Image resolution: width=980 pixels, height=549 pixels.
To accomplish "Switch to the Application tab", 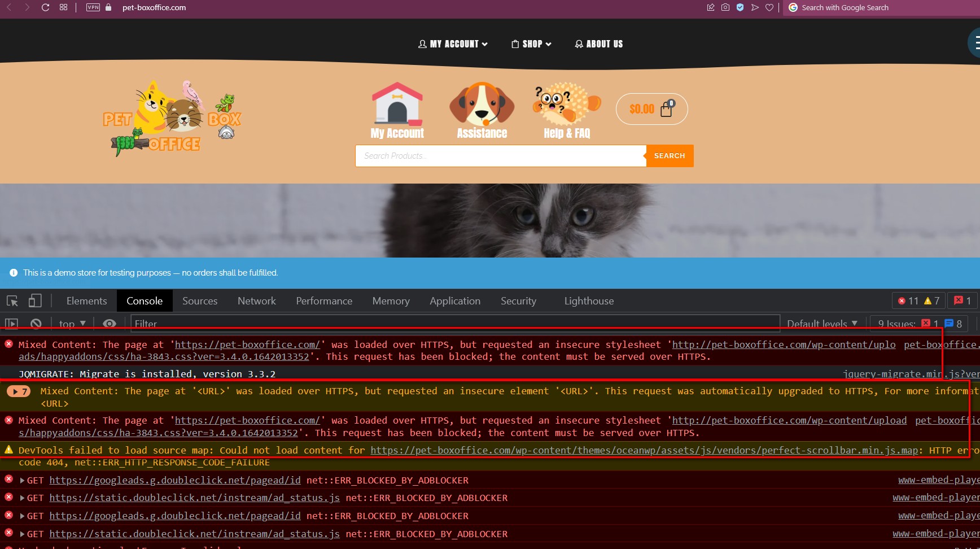I will (455, 301).
